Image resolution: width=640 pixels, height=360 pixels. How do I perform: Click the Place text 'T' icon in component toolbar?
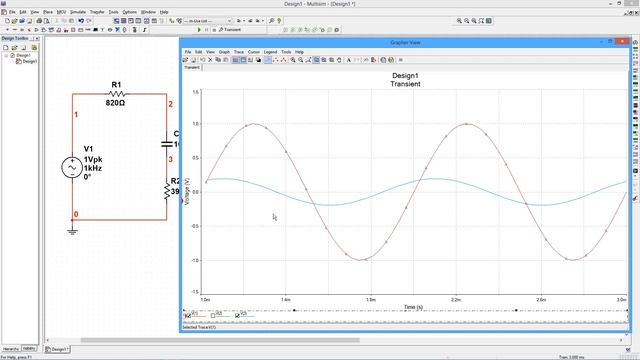(102, 30)
